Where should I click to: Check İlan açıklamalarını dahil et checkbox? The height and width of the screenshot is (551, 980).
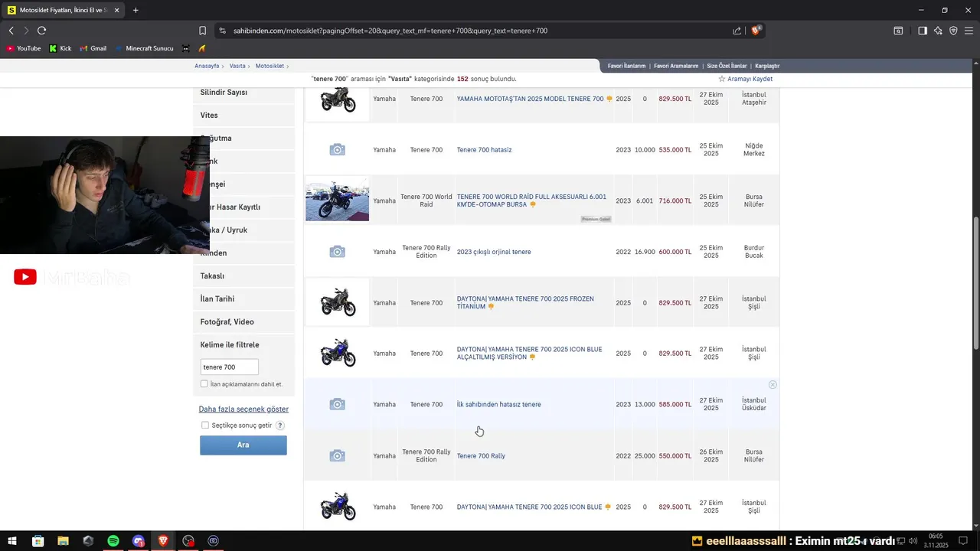[x=204, y=384]
